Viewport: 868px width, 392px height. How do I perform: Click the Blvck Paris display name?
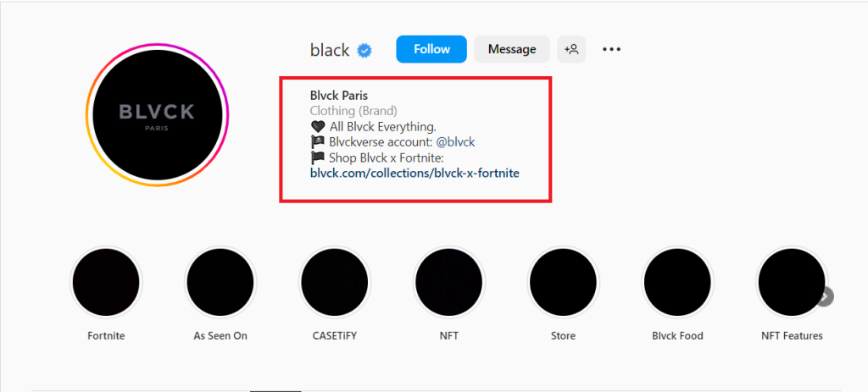pos(339,96)
